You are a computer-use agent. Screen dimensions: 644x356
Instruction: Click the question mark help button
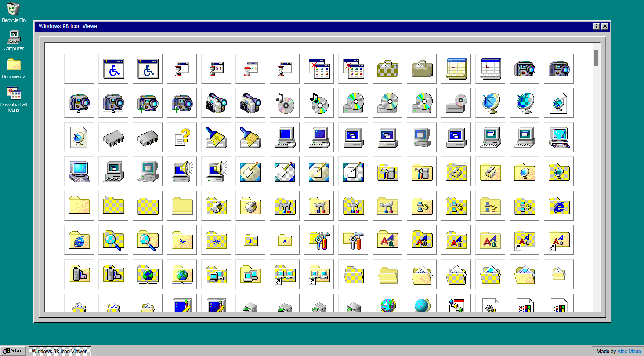point(596,26)
